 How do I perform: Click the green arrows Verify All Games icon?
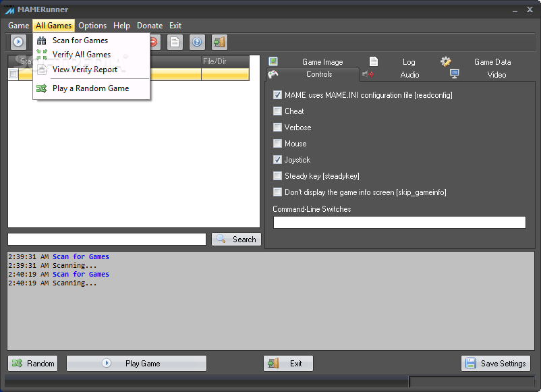click(41, 55)
